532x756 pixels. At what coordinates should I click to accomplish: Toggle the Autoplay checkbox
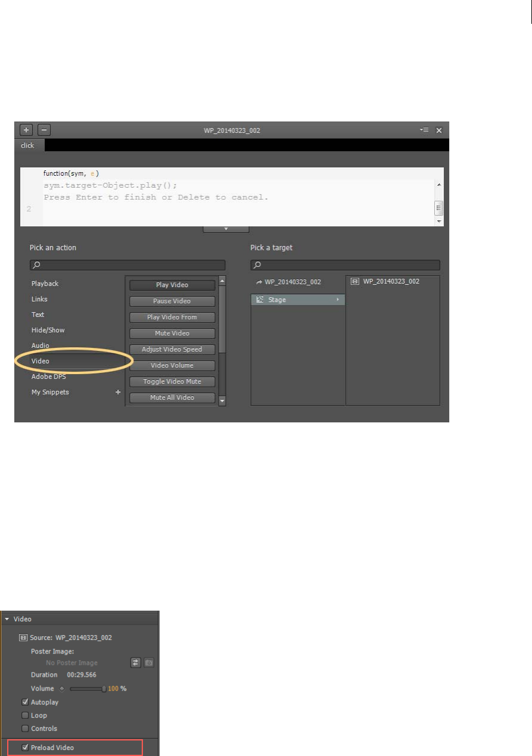[25, 702]
